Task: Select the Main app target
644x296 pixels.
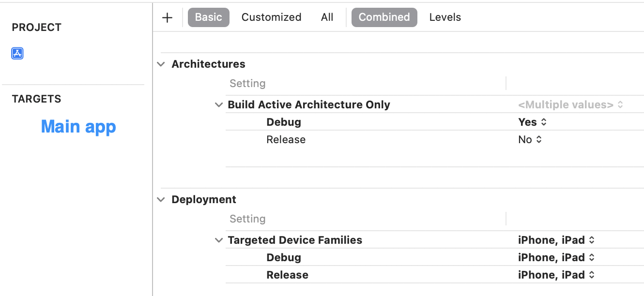Action: click(78, 127)
